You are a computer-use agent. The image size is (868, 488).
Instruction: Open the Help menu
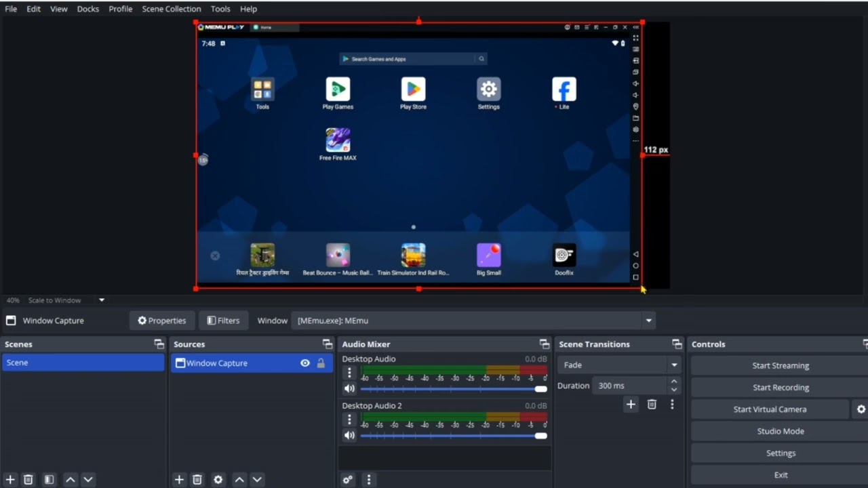pyautogui.click(x=248, y=9)
